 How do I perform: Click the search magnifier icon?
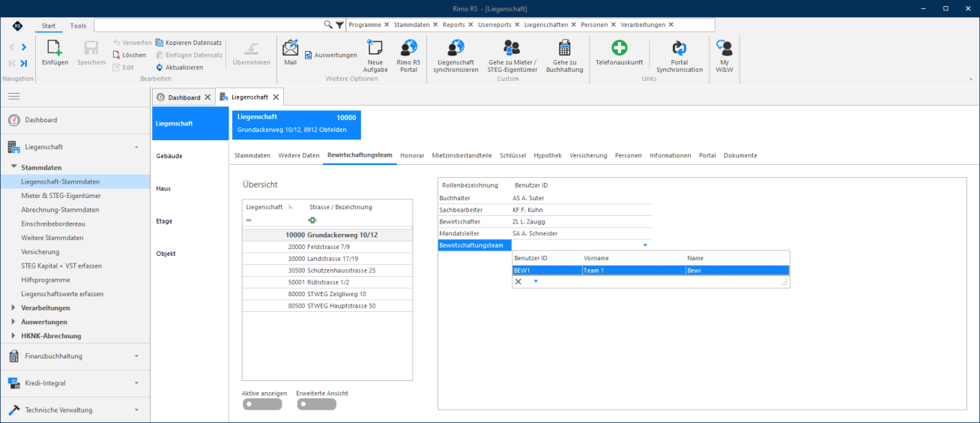point(328,25)
